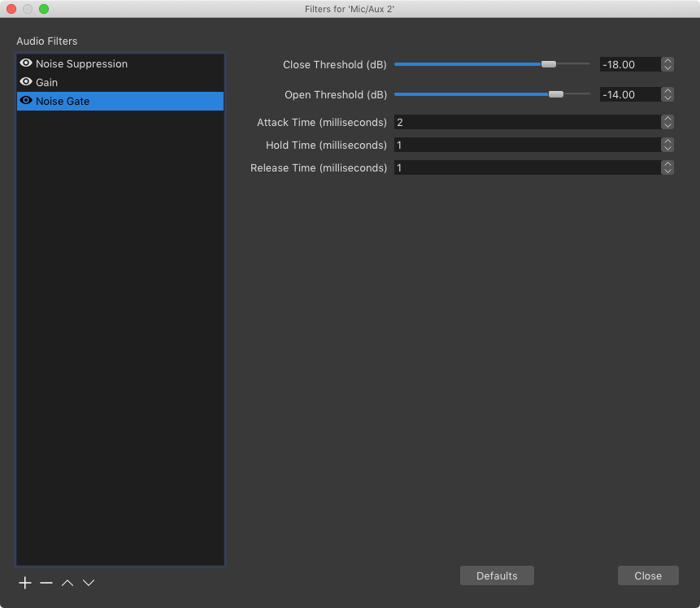Image resolution: width=700 pixels, height=608 pixels.
Task: Click the Close Threshold stepper arrows
Action: 667,64
